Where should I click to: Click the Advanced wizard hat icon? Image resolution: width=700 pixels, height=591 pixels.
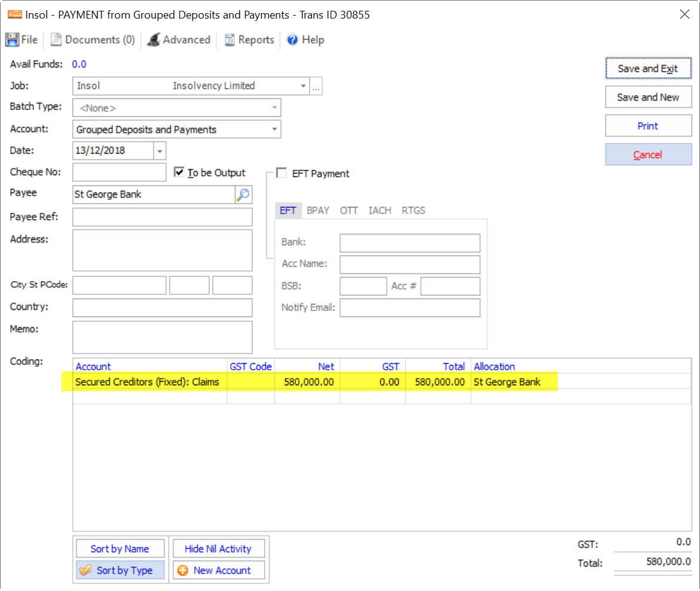pos(153,39)
